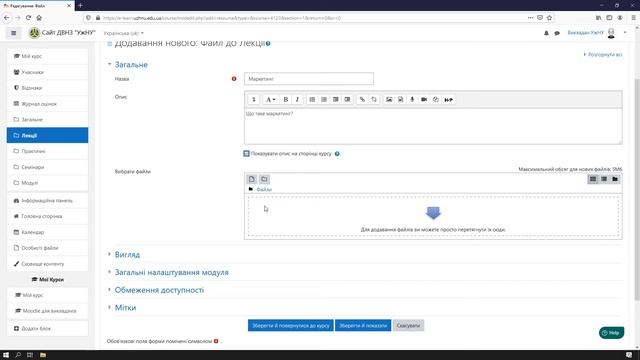Open Головна сторінка in sidebar
640x360 pixels.
coord(47,216)
